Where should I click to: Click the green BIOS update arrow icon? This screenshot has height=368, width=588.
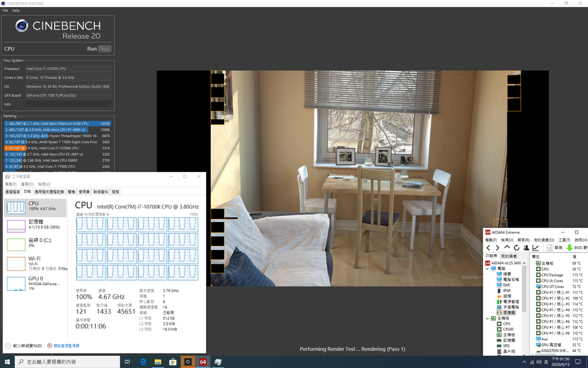click(x=569, y=247)
